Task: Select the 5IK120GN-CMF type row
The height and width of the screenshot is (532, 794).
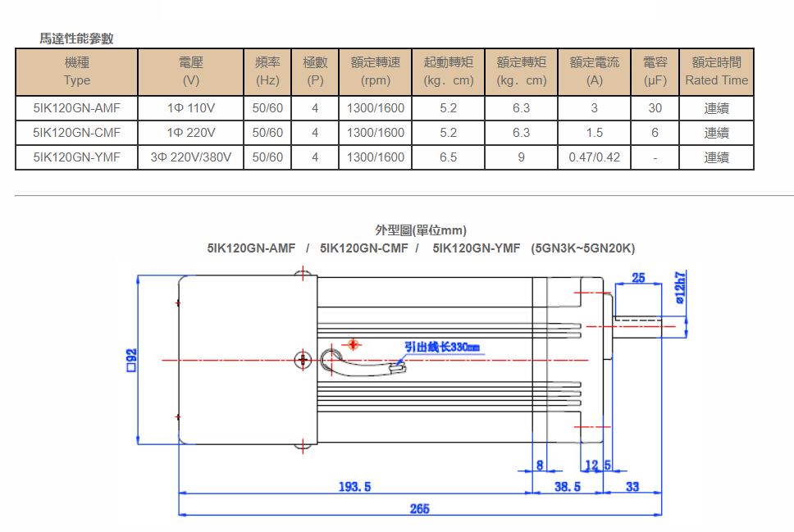Action: coord(385,133)
